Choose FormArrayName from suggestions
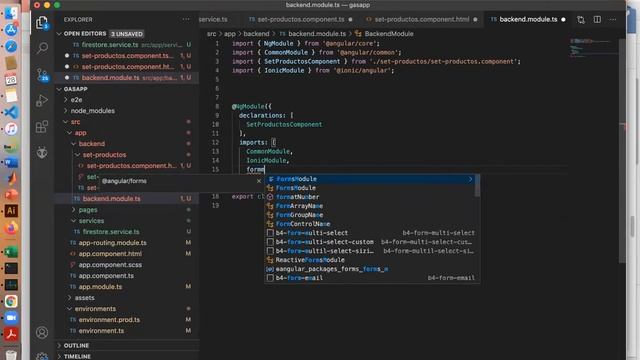Screen dimensions: 640x360 point(369,206)
